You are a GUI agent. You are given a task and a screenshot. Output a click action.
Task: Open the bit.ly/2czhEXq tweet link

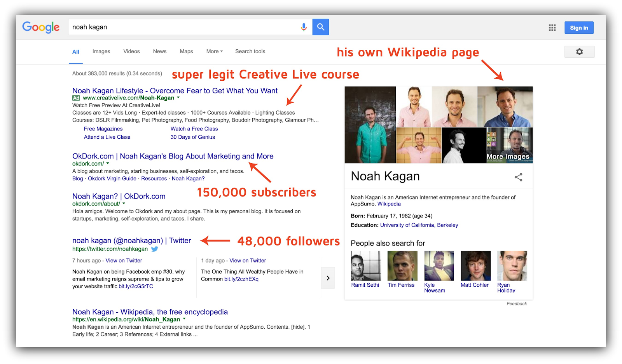pyautogui.click(x=241, y=279)
